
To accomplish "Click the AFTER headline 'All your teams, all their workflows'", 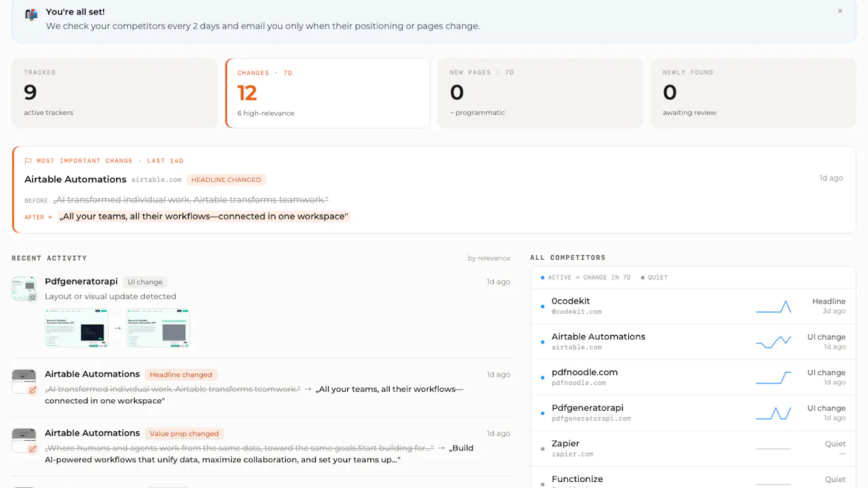I will click(x=204, y=217).
